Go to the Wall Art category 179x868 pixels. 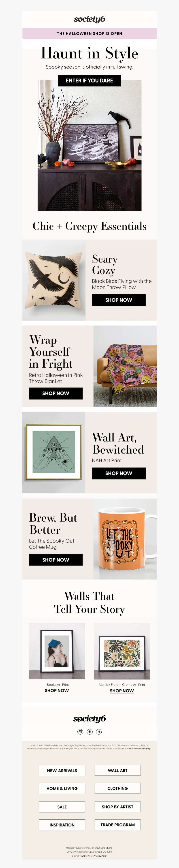point(117,770)
